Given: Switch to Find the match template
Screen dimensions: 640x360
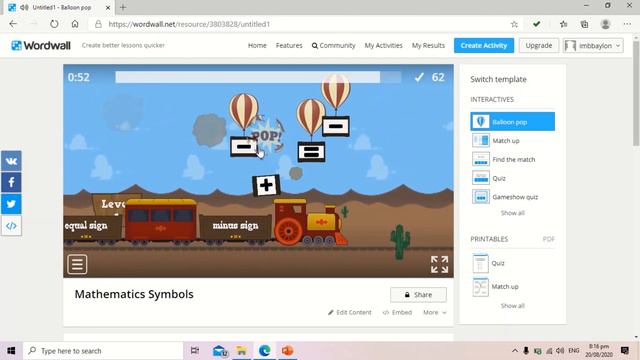Looking at the screenshot, I should pyautogui.click(x=512, y=159).
